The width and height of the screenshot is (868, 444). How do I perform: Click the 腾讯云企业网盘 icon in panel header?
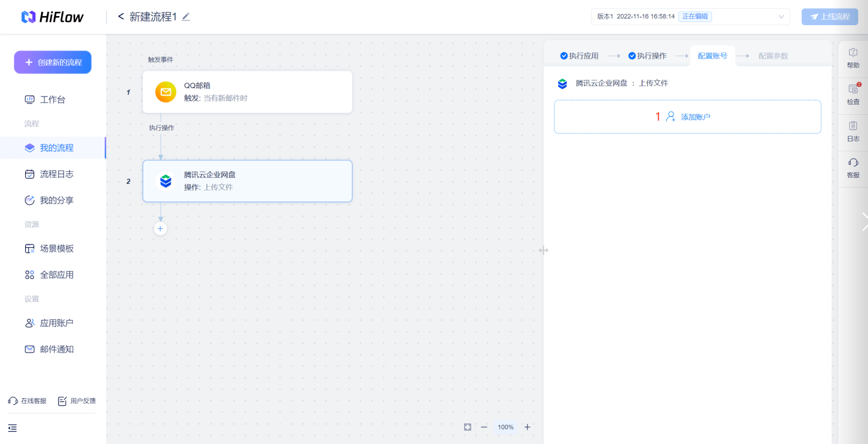point(563,84)
